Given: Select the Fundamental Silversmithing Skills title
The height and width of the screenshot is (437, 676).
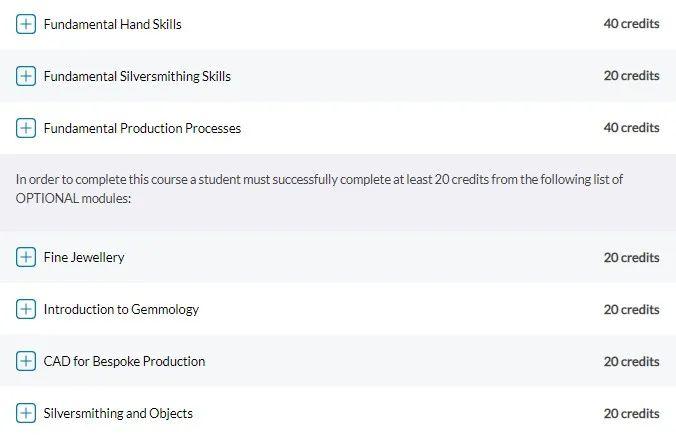Looking at the screenshot, I should click(137, 76).
